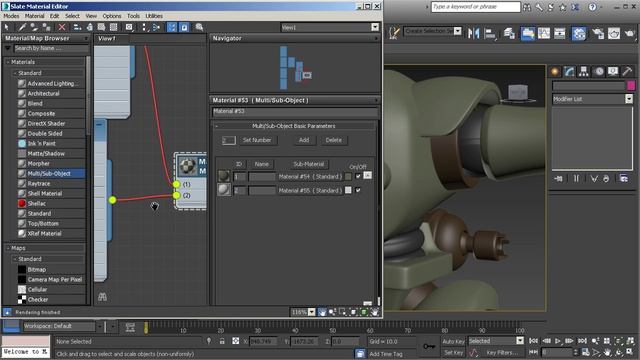
Task: Click the Add sub-material button
Action: [x=304, y=140]
